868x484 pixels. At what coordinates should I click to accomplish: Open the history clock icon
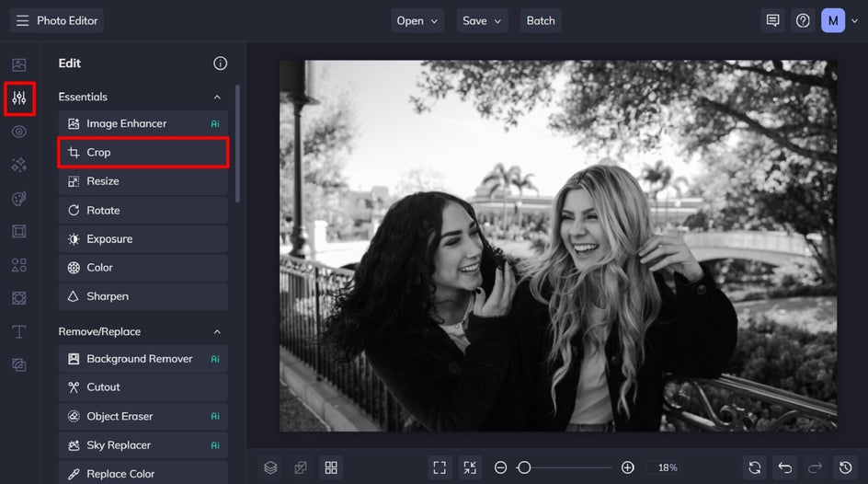click(x=845, y=468)
